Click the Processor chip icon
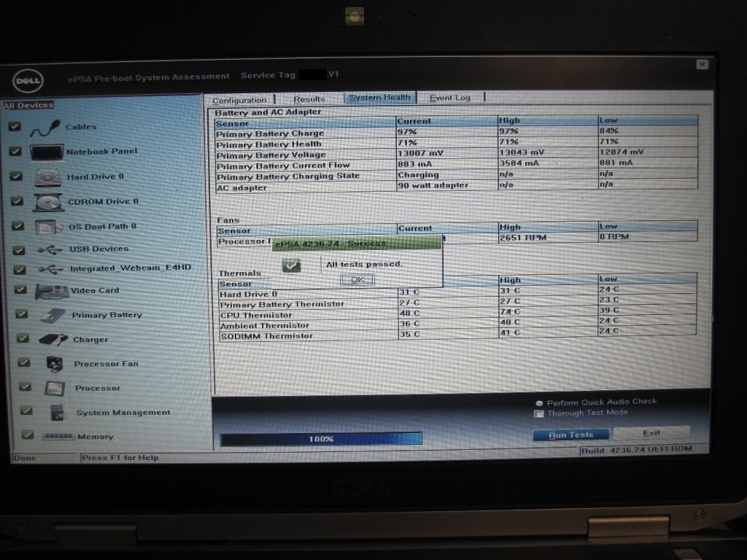747x560 pixels. tap(55, 388)
